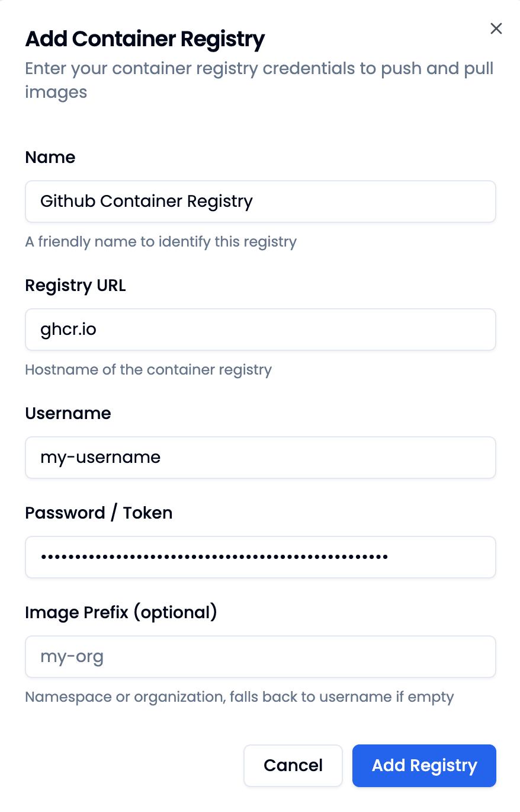Click the masked password dots
The width and height of the screenshot is (520, 812).
[x=213, y=557]
